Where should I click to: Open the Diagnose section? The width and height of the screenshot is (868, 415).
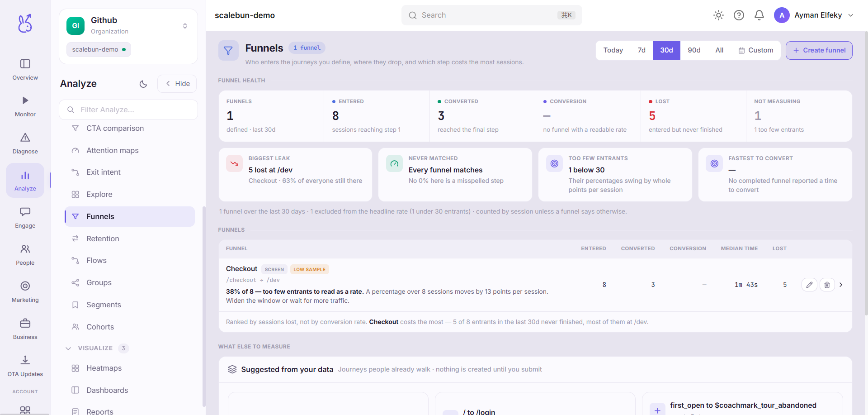click(x=25, y=143)
